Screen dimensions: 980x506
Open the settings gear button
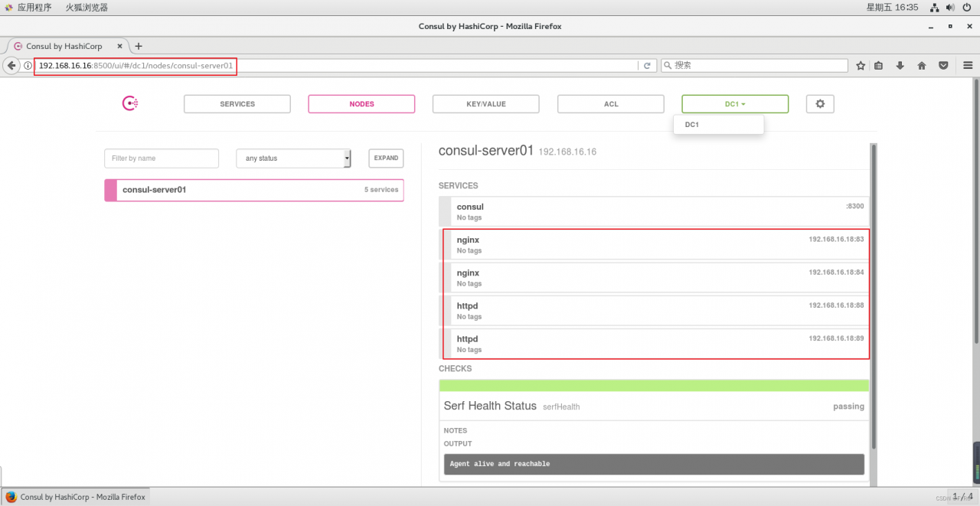coord(820,104)
